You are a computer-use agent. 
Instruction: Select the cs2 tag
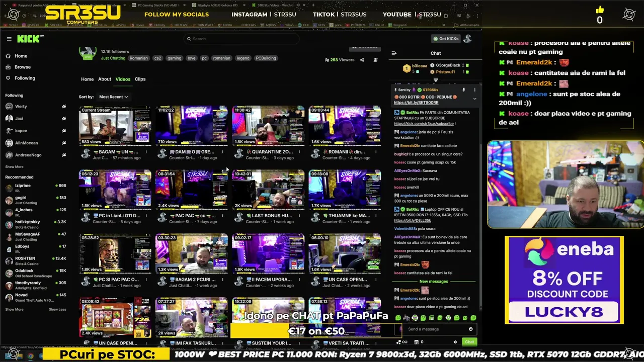click(157, 58)
